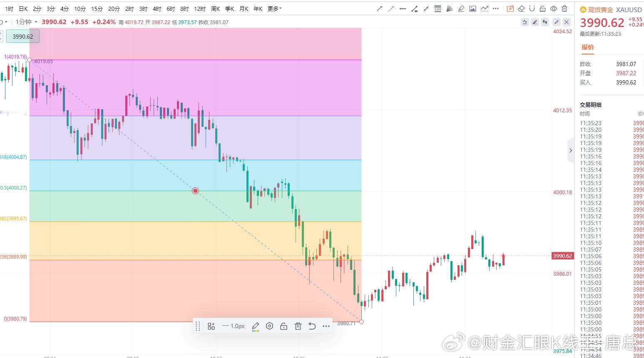Image resolution: width=644 pixels, height=358 pixels.
Task: Toggle the magnet snap tool
Action: [532, 9]
